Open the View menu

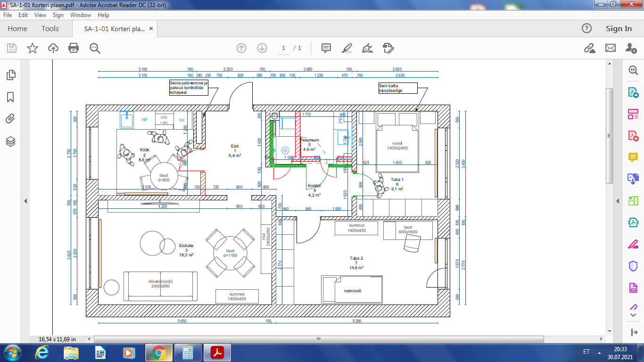pos(40,15)
